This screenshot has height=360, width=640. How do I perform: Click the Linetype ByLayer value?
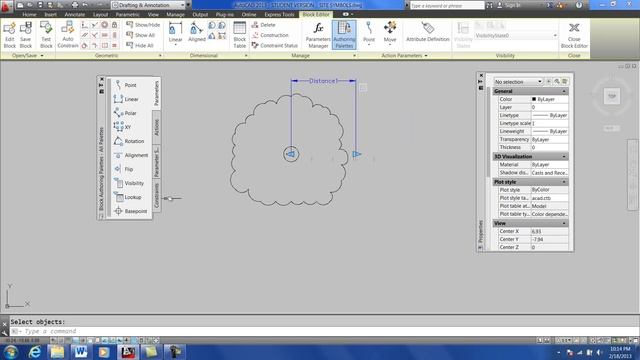549,115
